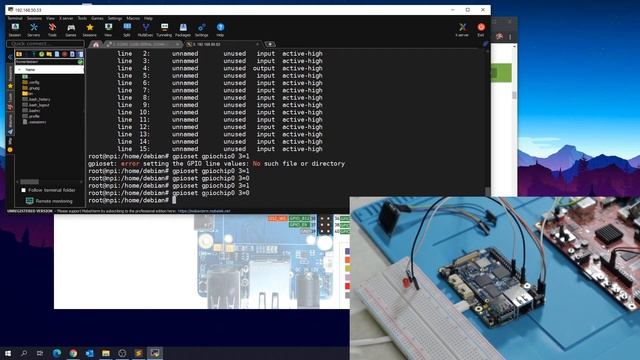This screenshot has height=360, width=640.
Task: Open Outlook from taskbar
Action: [x=89, y=353]
